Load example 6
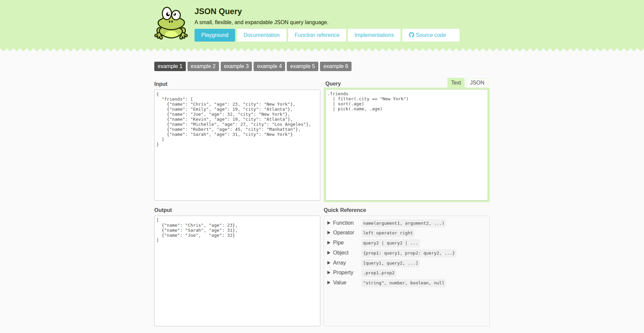This screenshot has height=333, width=644. click(x=335, y=66)
